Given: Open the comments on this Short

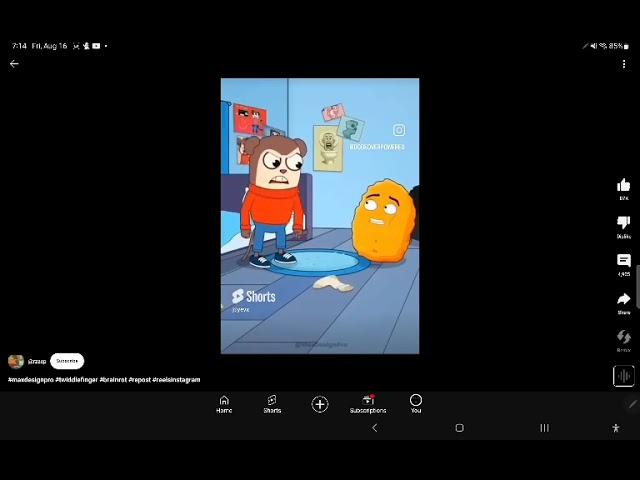Looking at the screenshot, I should tap(623, 261).
